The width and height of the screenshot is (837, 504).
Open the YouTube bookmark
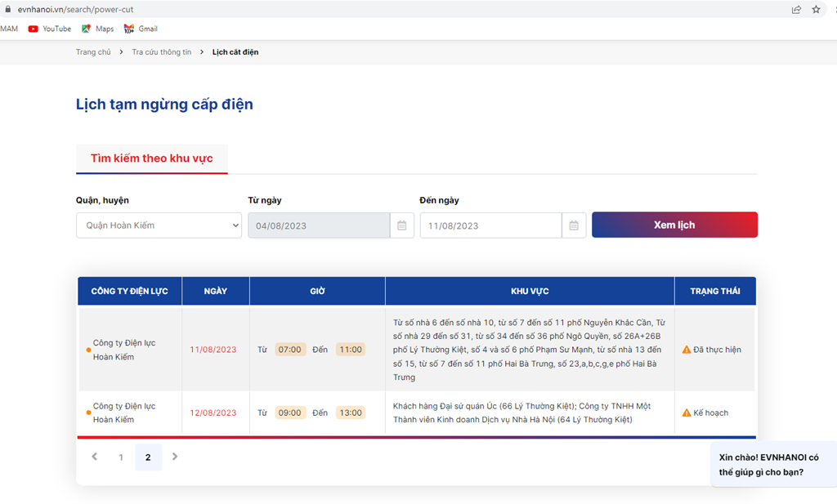(x=50, y=29)
